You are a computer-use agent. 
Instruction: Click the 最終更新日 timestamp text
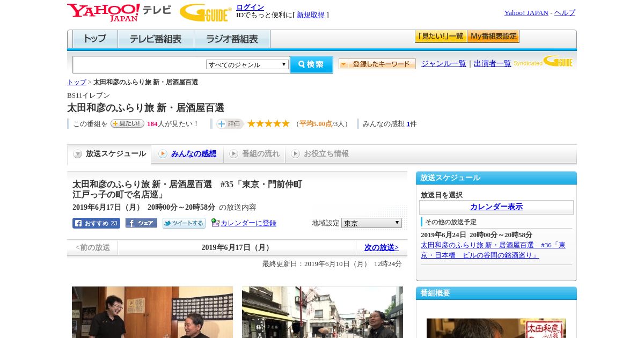332,264
